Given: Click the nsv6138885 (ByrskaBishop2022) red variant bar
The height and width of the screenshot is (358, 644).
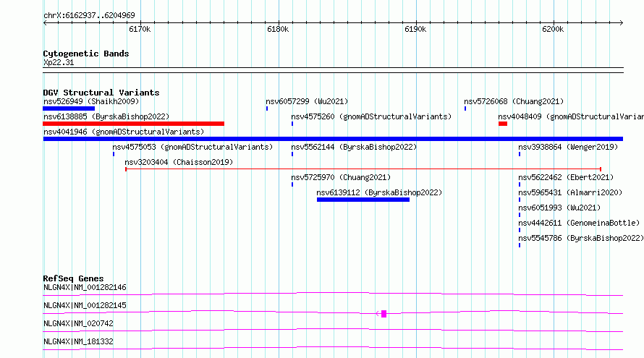Looking at the screenshot, I should click(x=133, y=124).
